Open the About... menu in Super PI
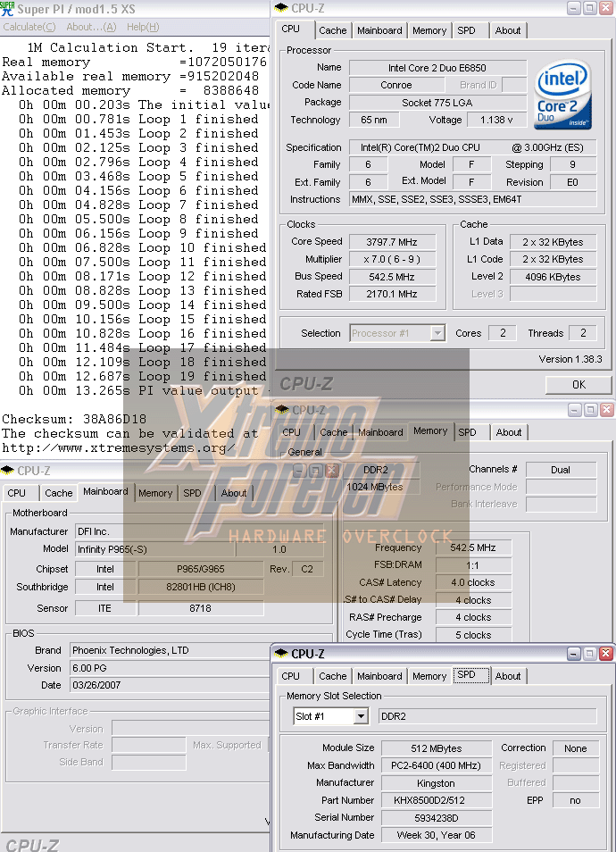 pos(91,27)
